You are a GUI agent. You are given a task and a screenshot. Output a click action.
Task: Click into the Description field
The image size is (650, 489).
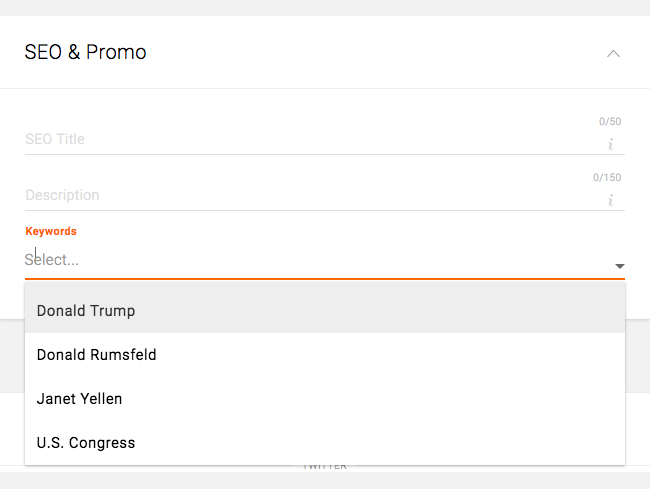[x=300, y=195]
